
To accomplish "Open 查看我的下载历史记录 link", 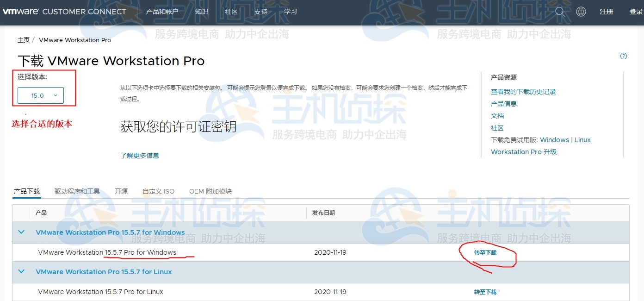I will 523,92.
